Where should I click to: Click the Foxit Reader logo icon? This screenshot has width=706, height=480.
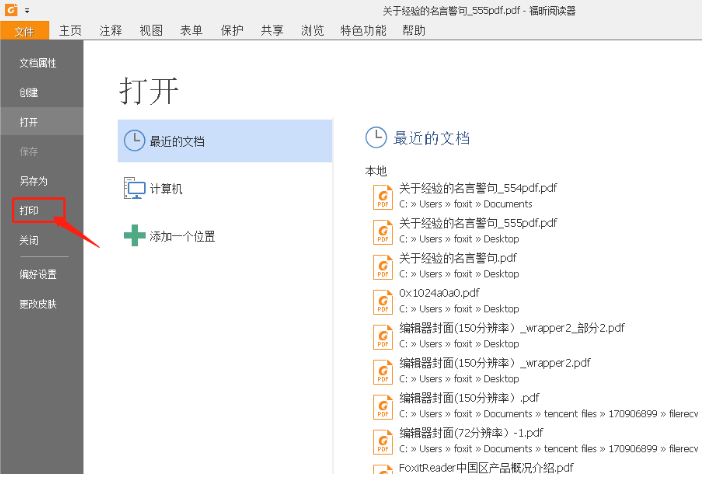(10, 9)
